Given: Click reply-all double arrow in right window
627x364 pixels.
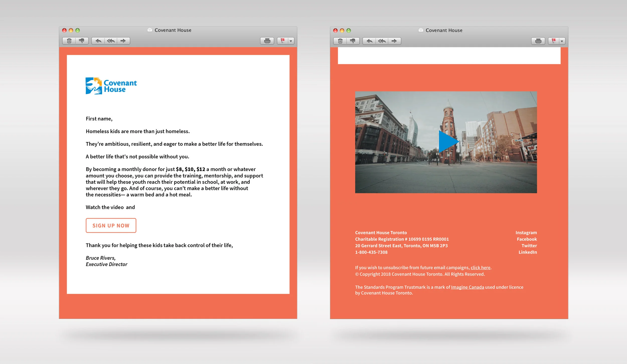Looking at the screenshot, I should click(382, 41).
